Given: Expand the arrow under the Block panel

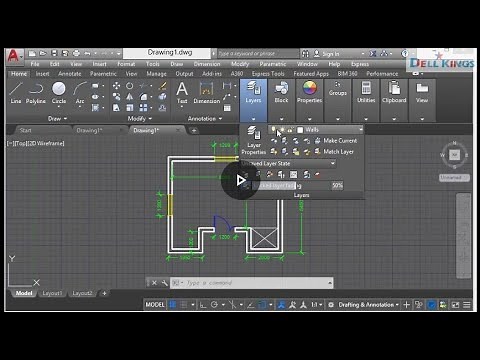Looking at the screenshot, I should click(281, 119).
